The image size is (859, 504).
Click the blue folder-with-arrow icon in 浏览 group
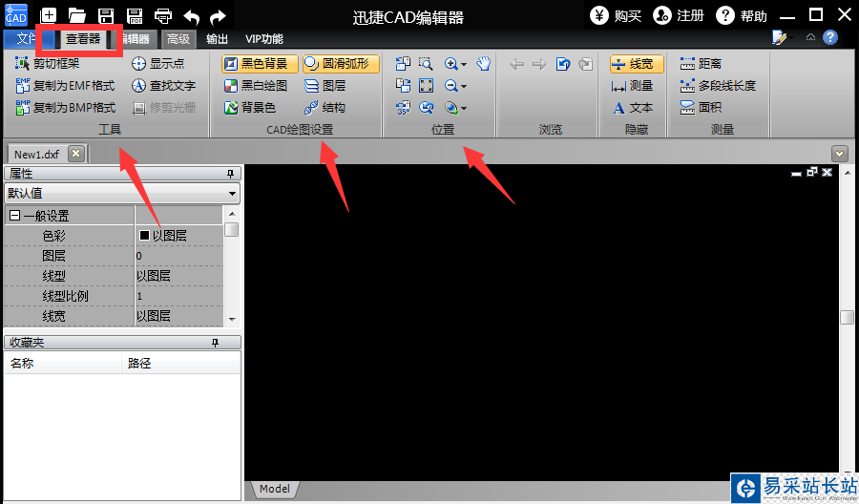[563, 64]
